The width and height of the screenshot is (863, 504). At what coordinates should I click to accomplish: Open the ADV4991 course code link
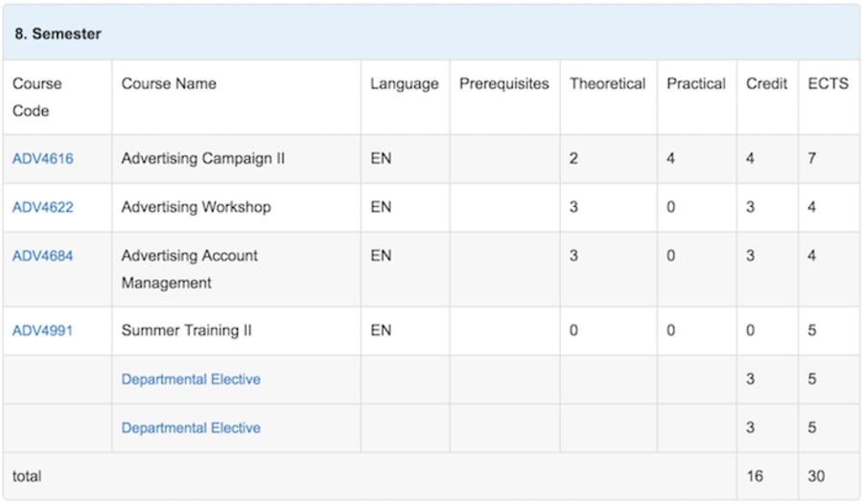coord(42,331)
